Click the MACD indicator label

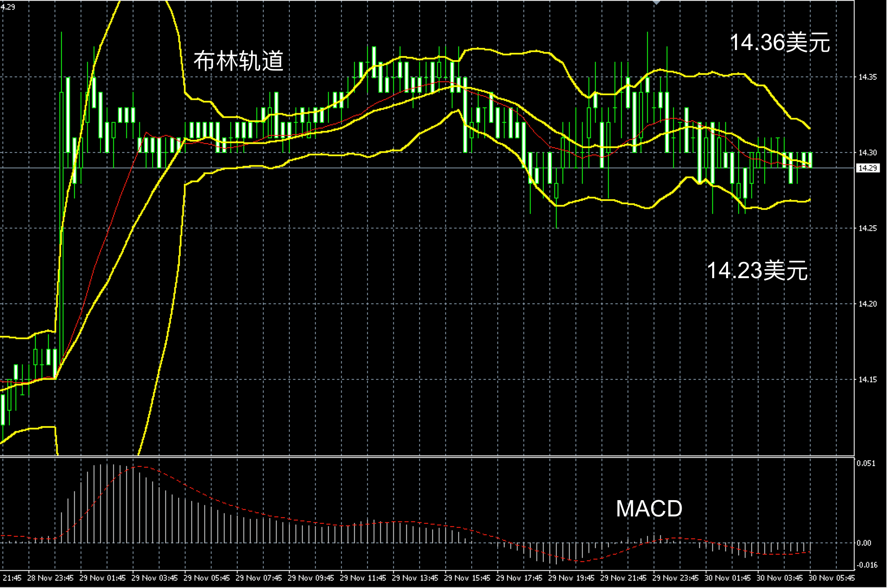point(649,509)
